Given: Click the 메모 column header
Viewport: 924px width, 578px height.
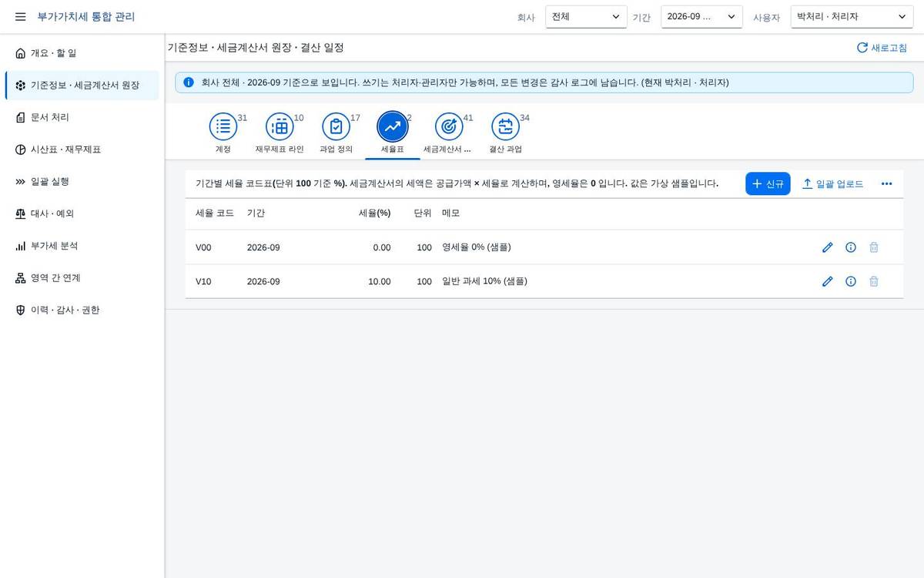Looking at the screenshot, I should pyautogui.click(x=450, y=213).
